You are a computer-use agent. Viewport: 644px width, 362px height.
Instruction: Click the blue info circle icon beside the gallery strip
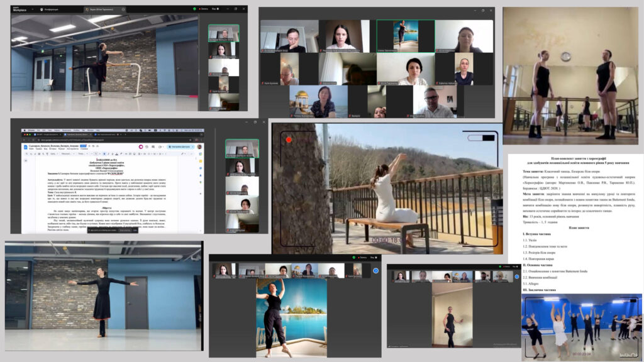click(375, 271)
